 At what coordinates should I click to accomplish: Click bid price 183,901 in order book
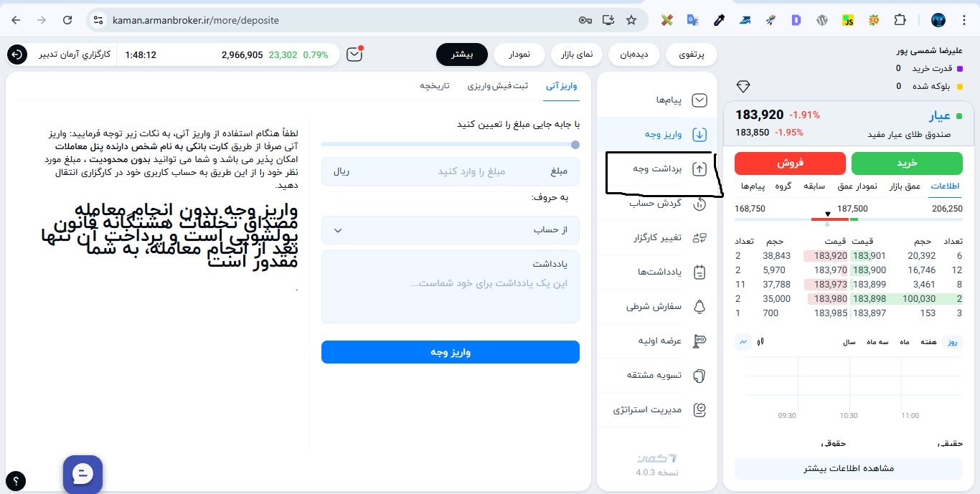[x=869, y=256]
